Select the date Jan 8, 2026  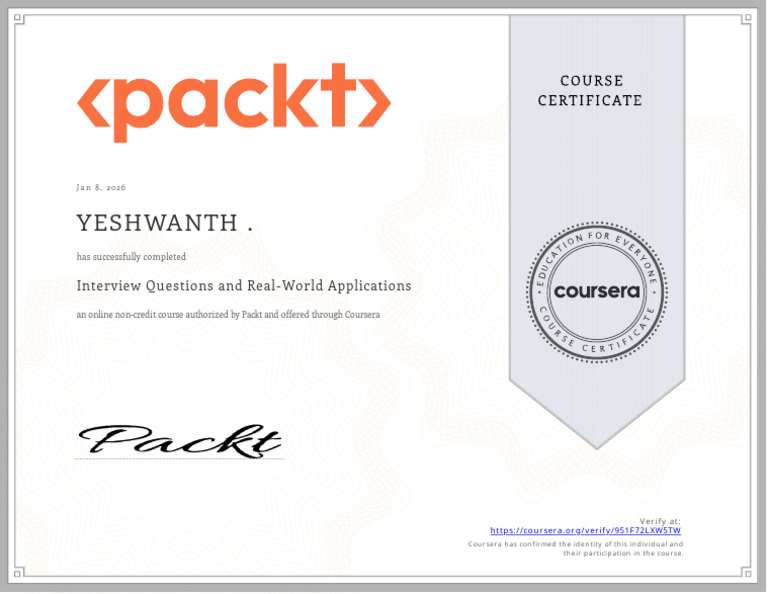click(x=101, y=187)
